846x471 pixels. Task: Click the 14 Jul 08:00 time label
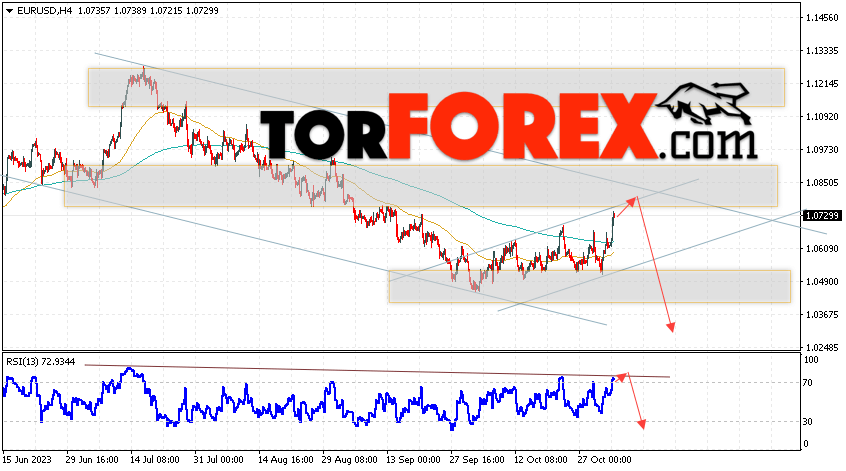click(x=155, y=460)
